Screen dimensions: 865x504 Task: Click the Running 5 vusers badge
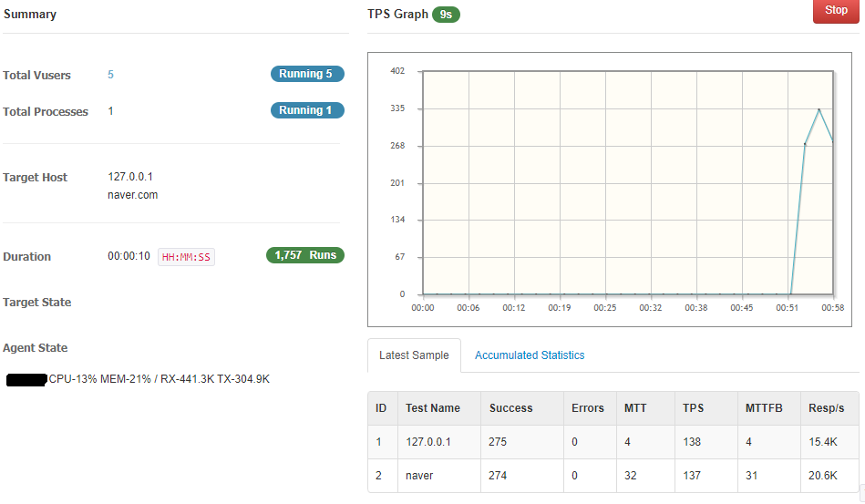click(307, 74)
